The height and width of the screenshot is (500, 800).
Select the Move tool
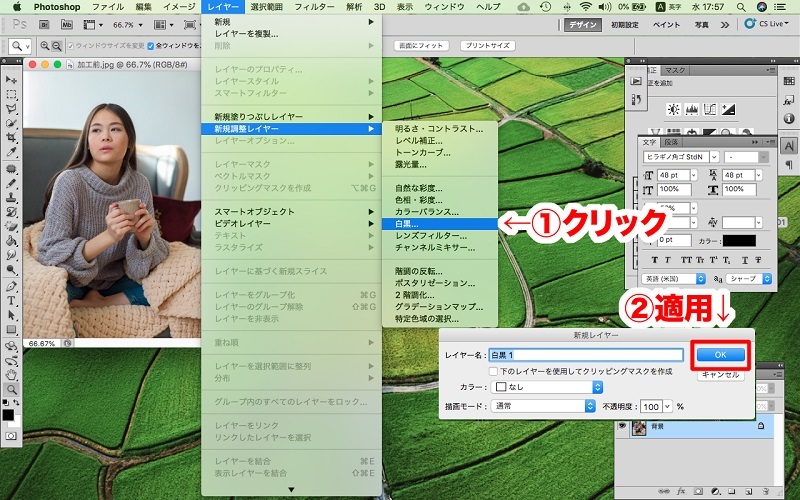pos(11,80)
